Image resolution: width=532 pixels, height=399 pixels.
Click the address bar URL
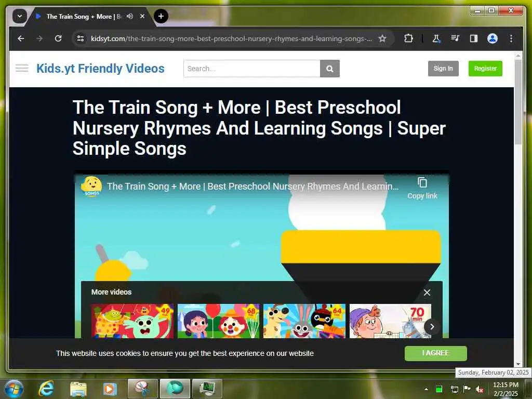[x=231, y=38]
